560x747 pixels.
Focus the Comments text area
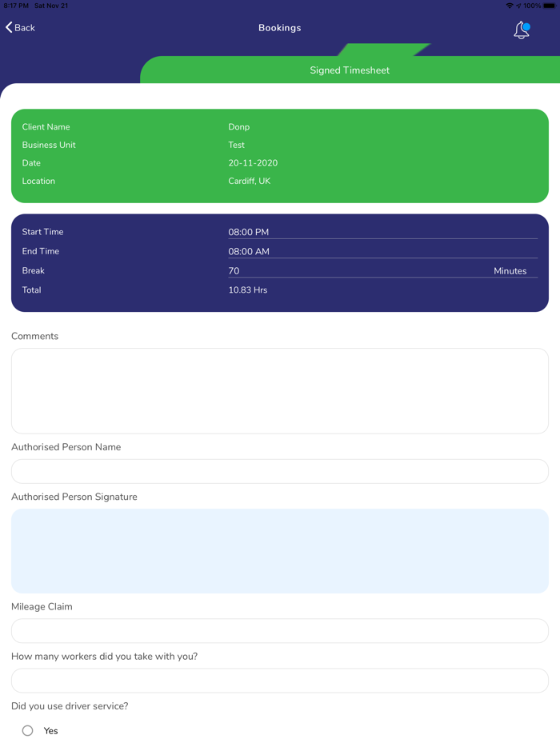click(280, 390)
